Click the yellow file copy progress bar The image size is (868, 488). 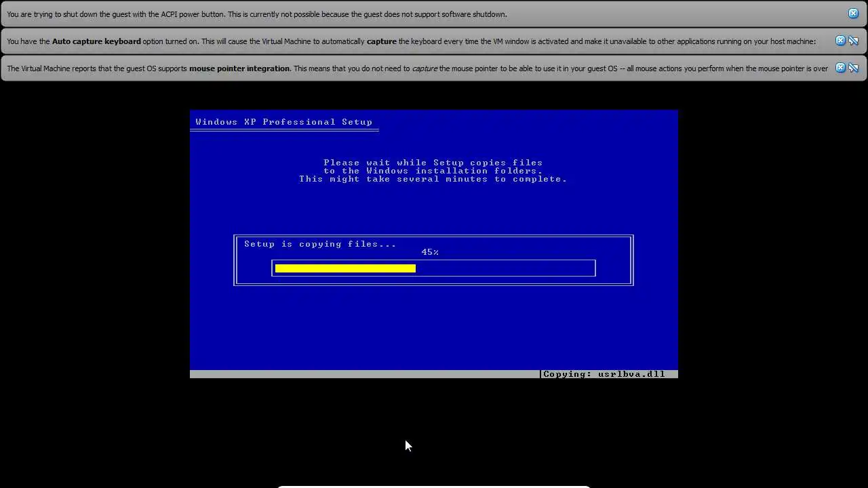345,268
